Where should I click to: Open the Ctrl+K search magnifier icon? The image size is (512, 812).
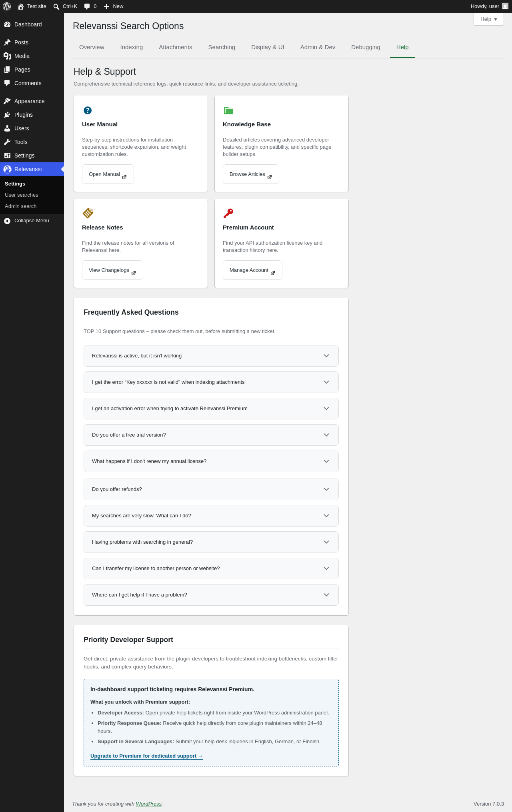point(56,6)
